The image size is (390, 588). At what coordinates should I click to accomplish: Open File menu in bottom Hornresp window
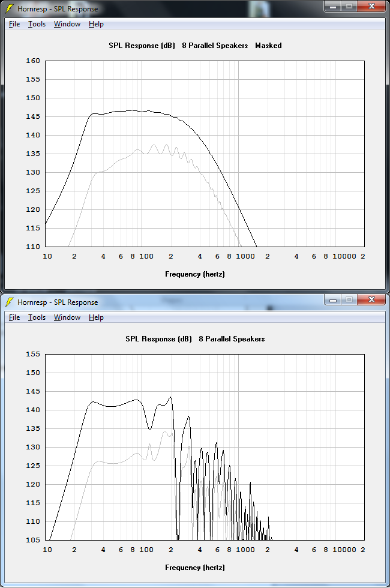click(x=14, y=317)
